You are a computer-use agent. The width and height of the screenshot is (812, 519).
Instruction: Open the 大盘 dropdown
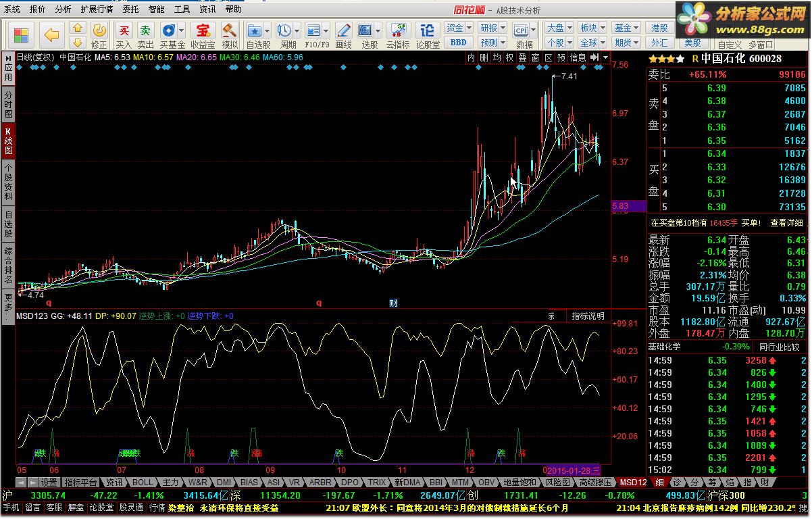(559, 28)
